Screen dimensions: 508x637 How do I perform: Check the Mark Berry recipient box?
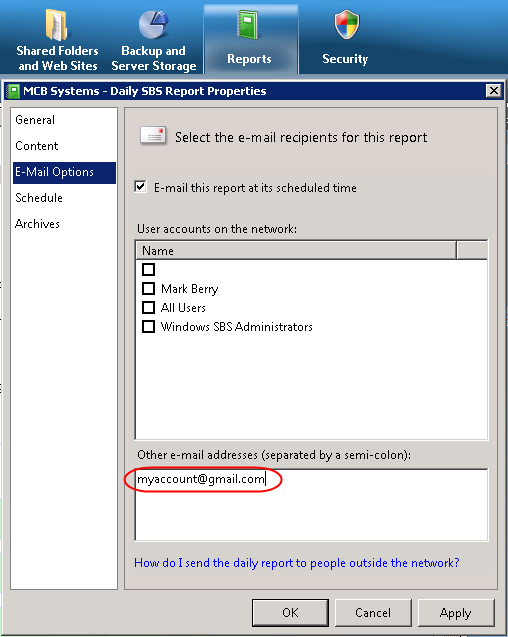148,288
